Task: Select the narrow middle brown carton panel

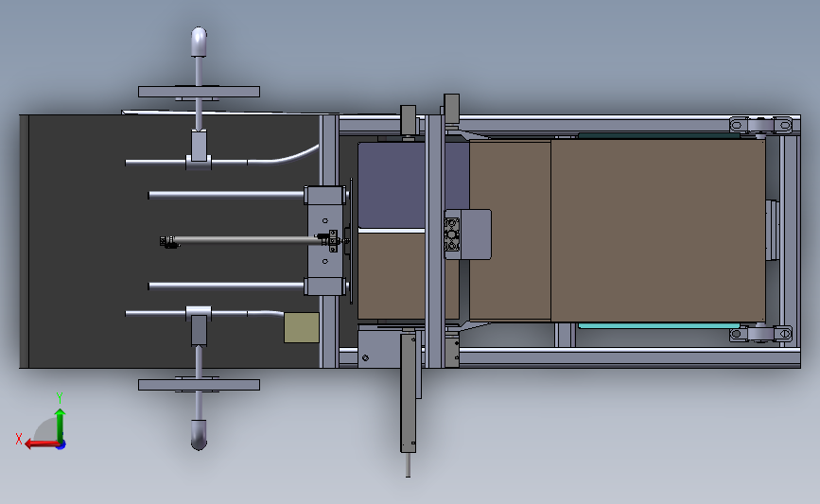Action: point(510,230)
